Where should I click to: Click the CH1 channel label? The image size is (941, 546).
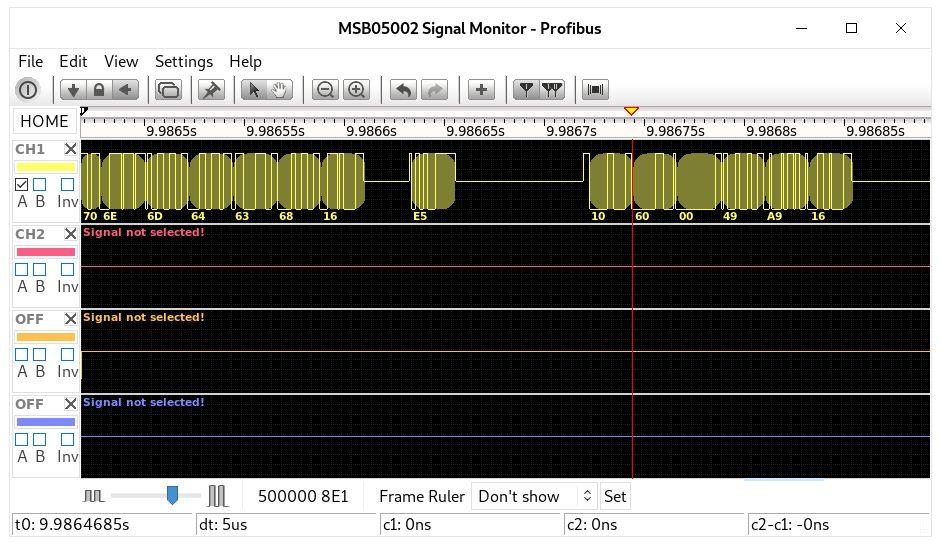tap(30, 149)
